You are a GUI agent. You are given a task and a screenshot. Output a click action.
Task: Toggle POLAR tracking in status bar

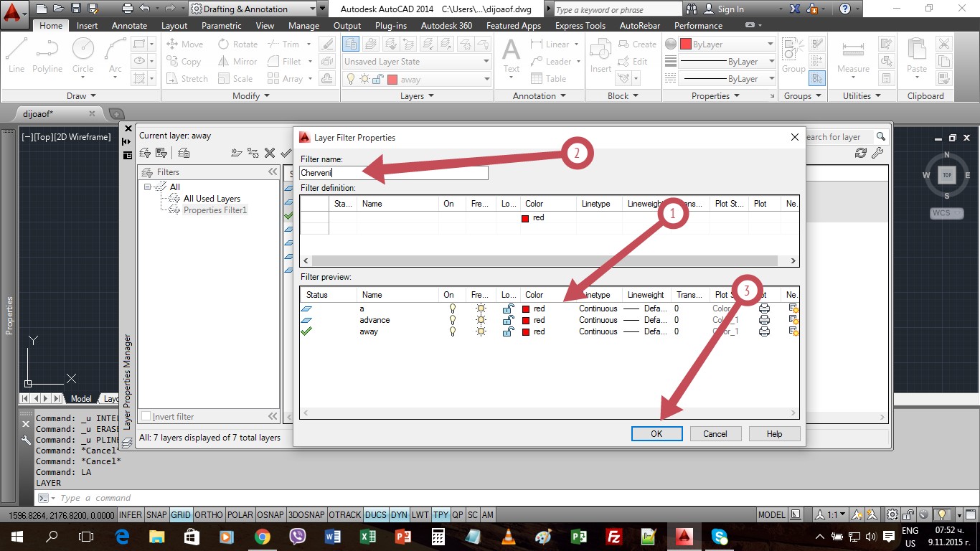[240, 515]
